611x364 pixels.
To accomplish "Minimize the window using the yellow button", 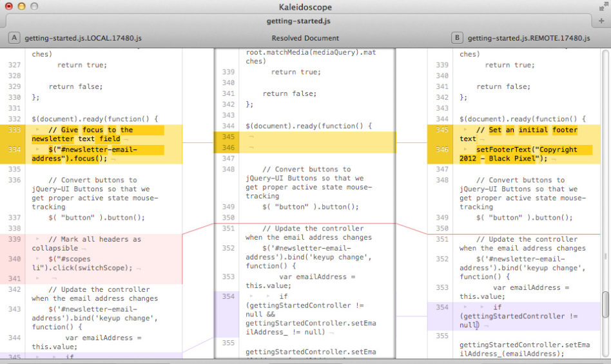I will pos(21,6).
